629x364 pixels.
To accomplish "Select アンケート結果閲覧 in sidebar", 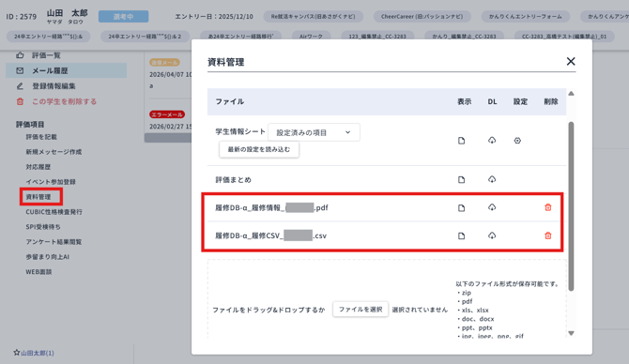I will (54, 242).
